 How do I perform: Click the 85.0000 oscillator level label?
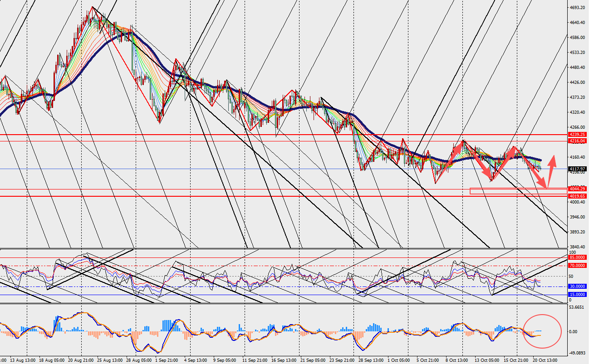578,258
